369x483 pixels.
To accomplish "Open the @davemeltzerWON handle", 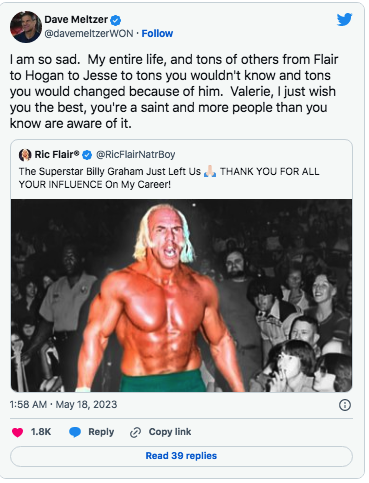I will [x=89, y=33].
